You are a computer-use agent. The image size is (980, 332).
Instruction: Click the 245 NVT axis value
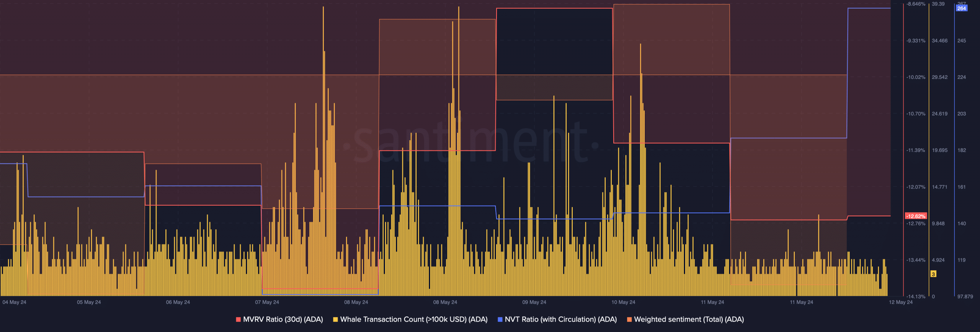point(962,41)
